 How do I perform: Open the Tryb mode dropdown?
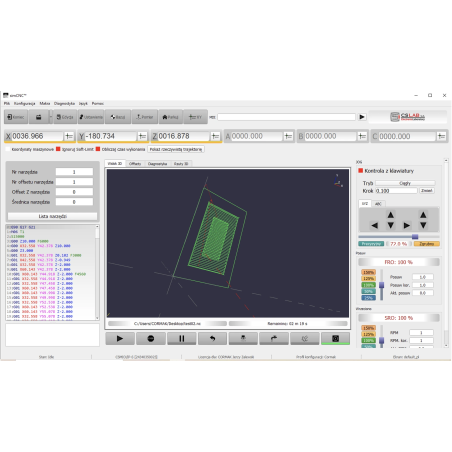pyautogui.click(x=405, y=183)
